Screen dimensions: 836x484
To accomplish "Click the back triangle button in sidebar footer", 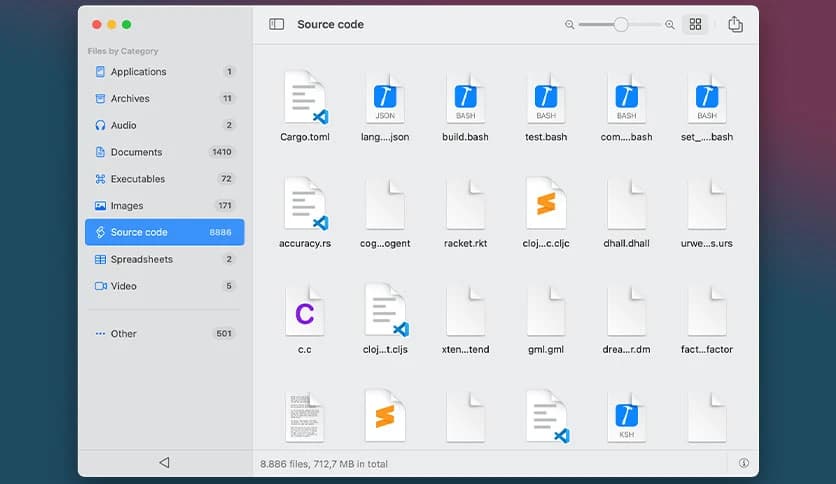I will [x=164, y=463].
